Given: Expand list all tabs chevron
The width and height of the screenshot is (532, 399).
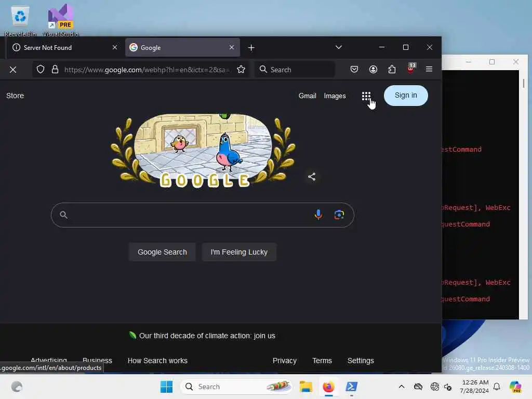Looking at the screenshot, I should point(339,47).
